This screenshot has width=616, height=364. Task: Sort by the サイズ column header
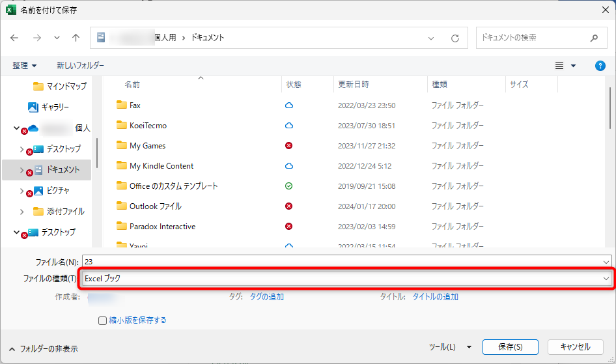[x=519, y=85]
